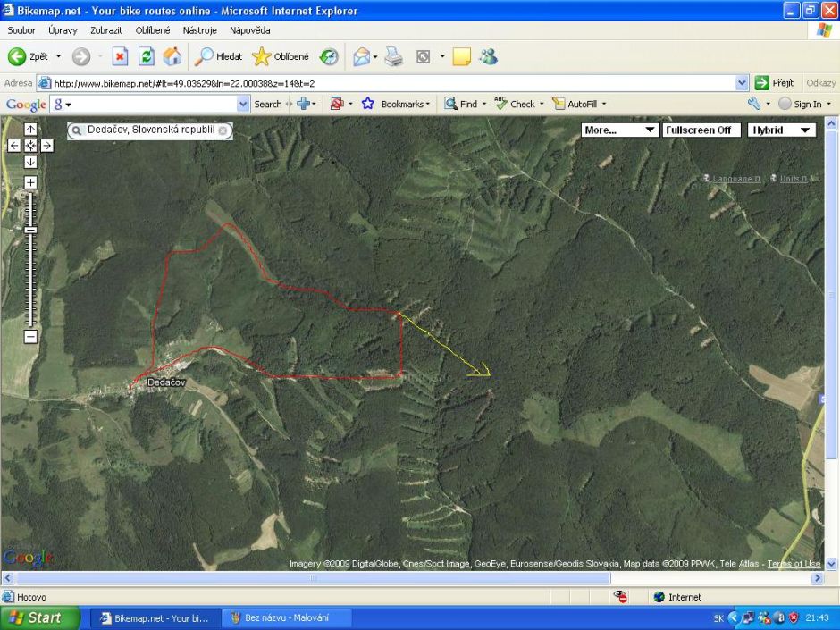The image size is (840, 630).
Task: Click the map zoom slider handle
Action: 30,230
